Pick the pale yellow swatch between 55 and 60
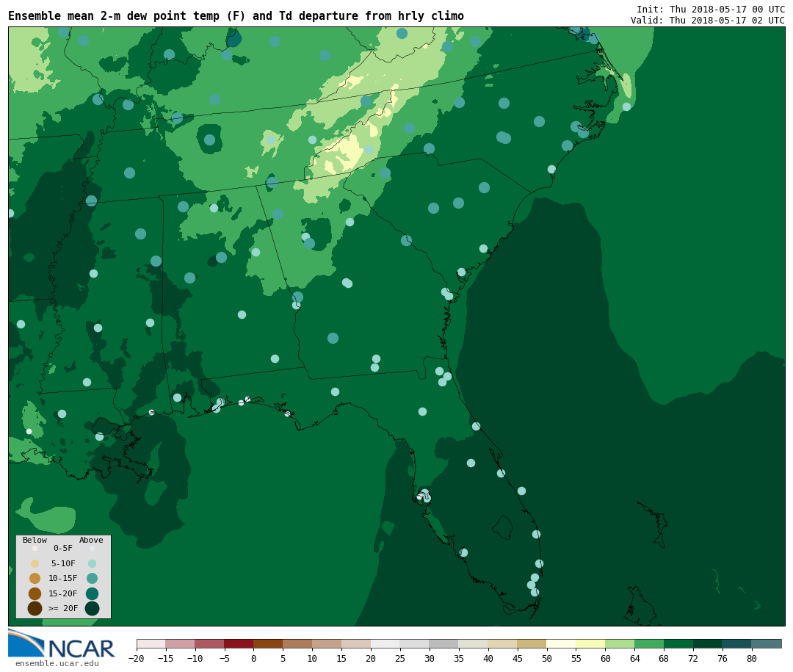 pyautogui.click(x=590, y=643)
